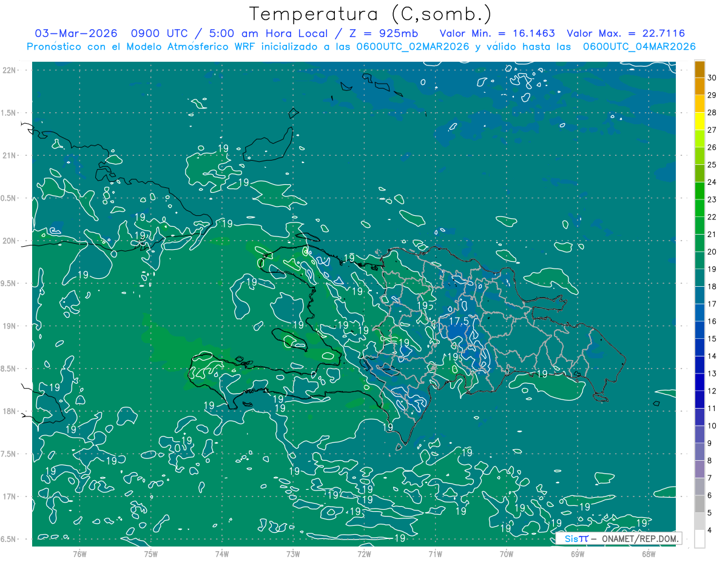Click the dark blue segment between 12 and 13

(699, 383)
